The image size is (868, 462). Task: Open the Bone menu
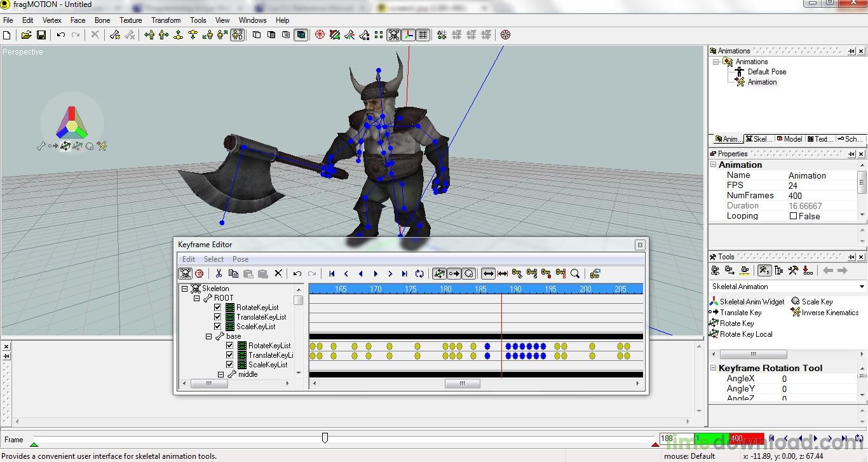point(102,20)
